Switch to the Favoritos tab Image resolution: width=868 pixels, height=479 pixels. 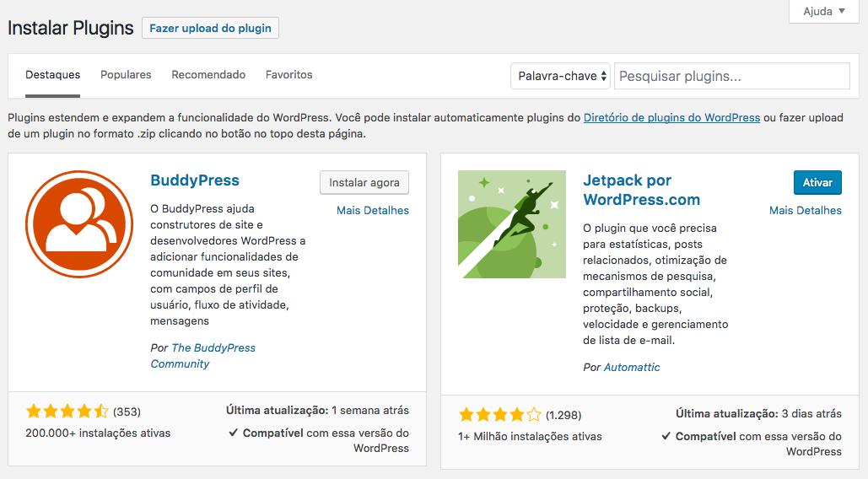[x=289, y=75]
